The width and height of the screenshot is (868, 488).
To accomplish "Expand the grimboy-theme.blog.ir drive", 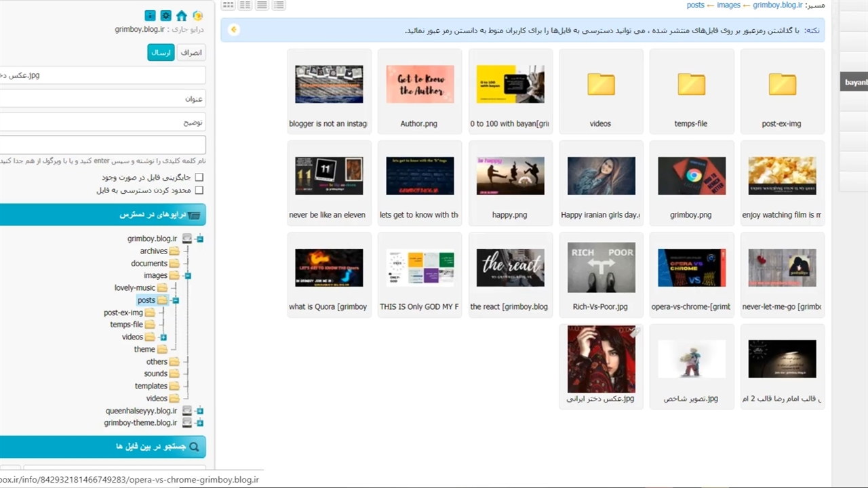I will 200,423.
